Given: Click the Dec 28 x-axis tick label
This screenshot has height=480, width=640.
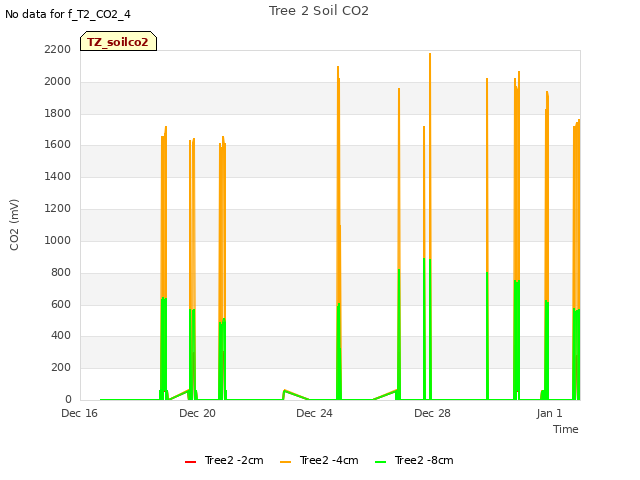Looking at the screenshot, I should (432, 413).
